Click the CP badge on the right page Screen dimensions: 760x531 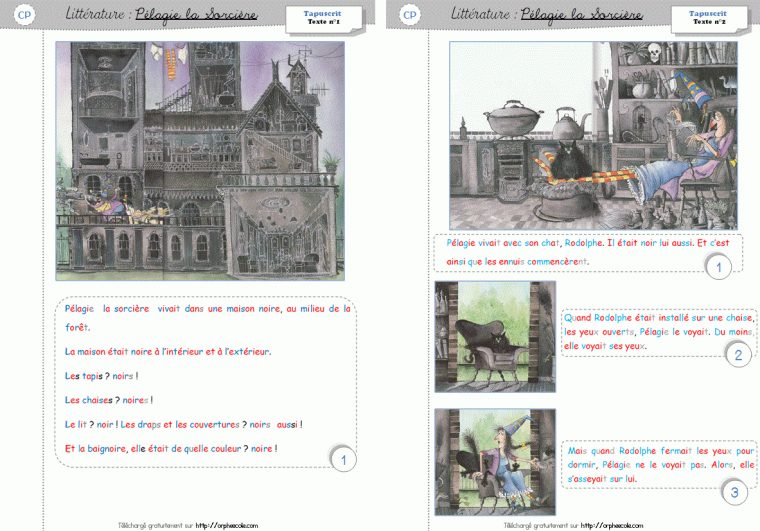pyautogui.click(x=409, y=15)
